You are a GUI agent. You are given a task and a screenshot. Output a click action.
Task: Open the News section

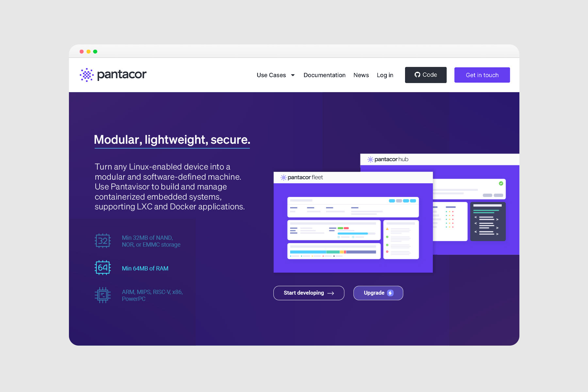361,75
